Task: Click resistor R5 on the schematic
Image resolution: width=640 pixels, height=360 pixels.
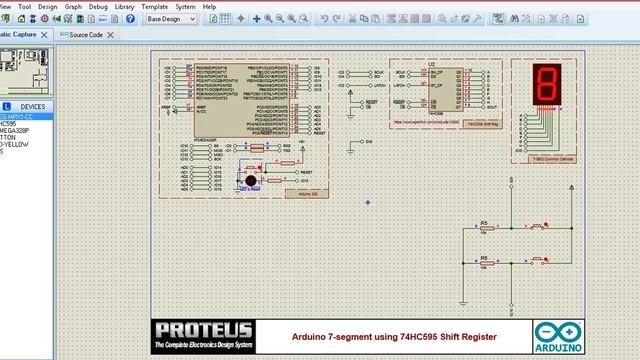Action: pyautogui.click(x=487, y=228)
